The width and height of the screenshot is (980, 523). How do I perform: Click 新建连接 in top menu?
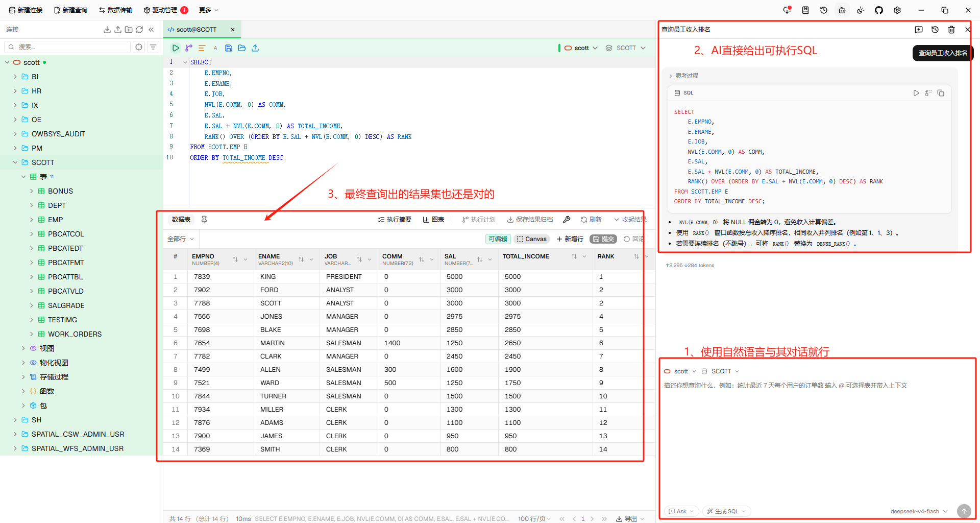(x=26, y=10)
